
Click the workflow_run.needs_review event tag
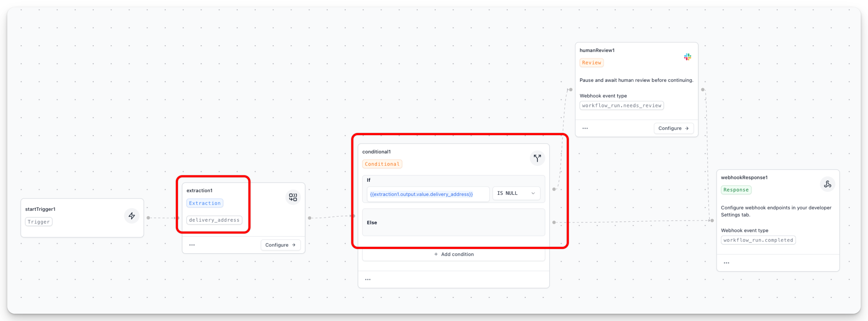point(621,105)
